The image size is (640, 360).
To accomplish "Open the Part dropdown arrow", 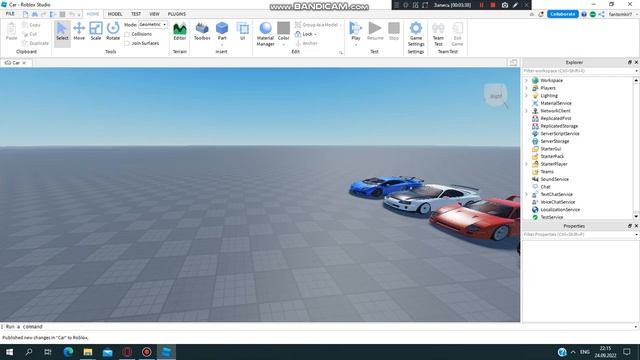I will click(x=222, y=44).
